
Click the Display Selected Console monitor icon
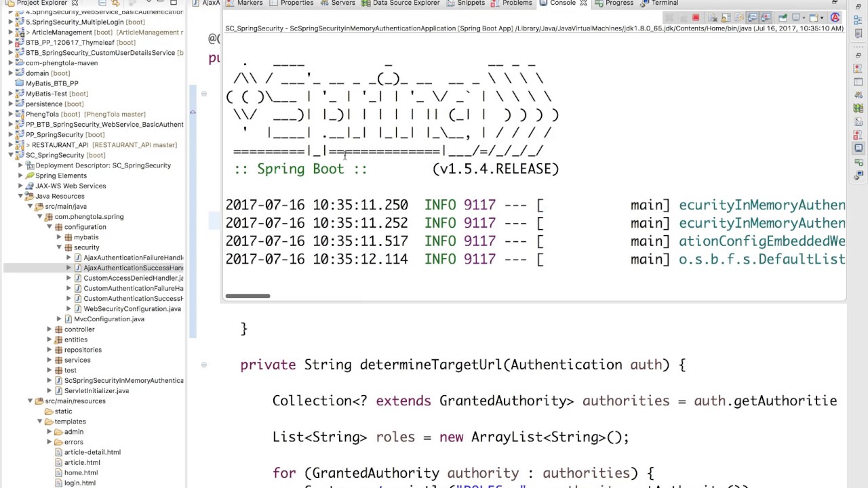[x=795, y=18]
